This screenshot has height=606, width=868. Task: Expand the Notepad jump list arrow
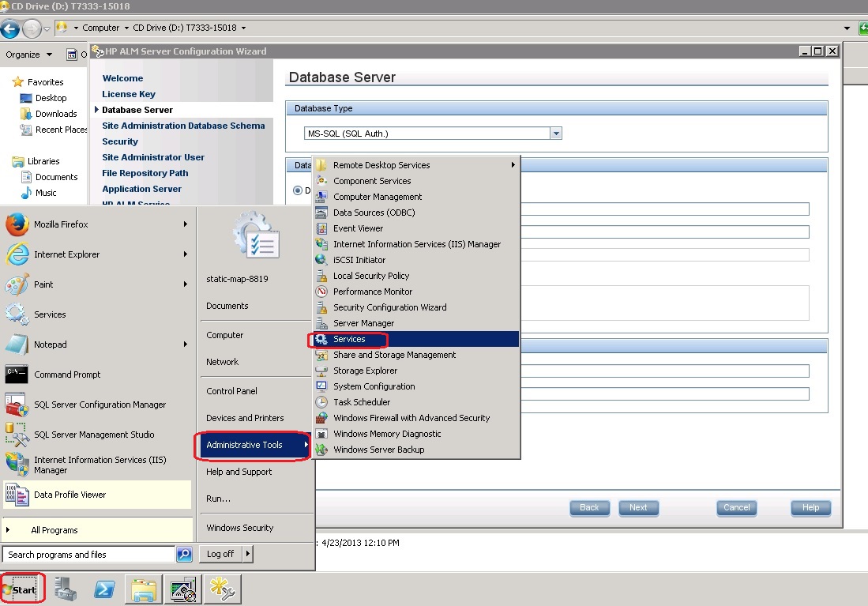click(x=186, y=344)
